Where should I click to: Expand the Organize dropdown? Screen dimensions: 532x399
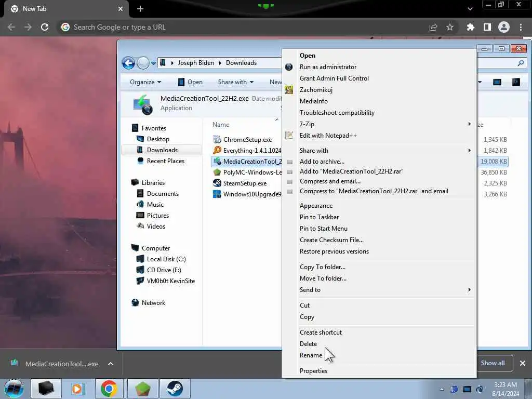145,82
